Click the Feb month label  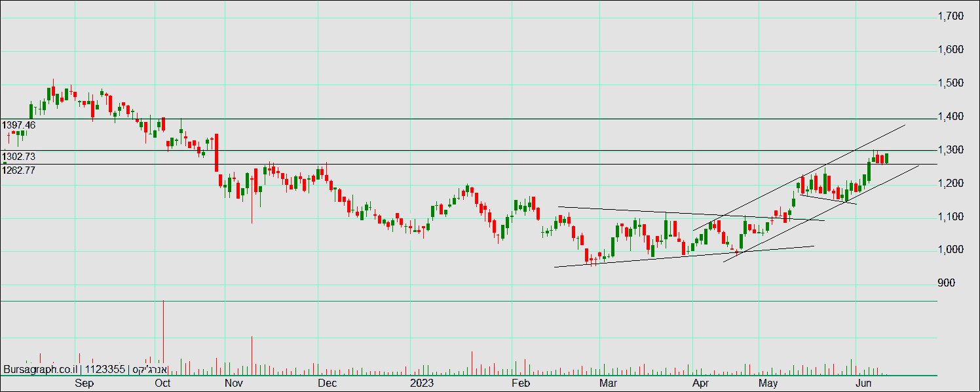pyautogui.click(x=520, y=383)
